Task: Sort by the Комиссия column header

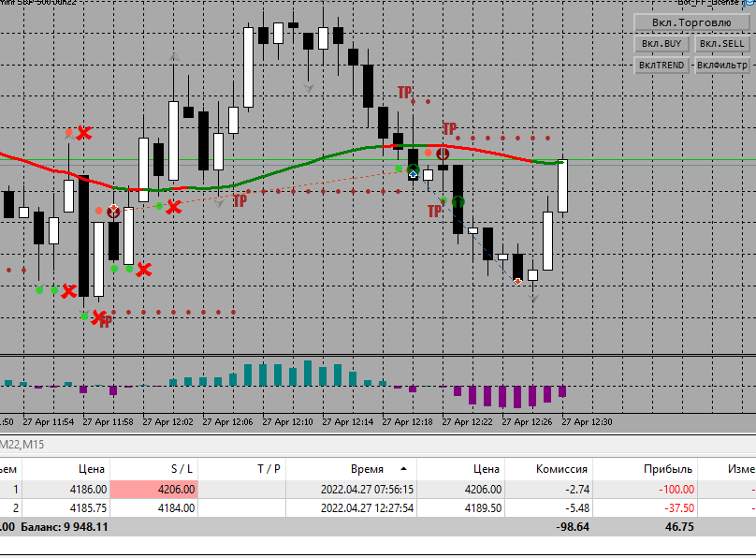Action: click(548, 469)
